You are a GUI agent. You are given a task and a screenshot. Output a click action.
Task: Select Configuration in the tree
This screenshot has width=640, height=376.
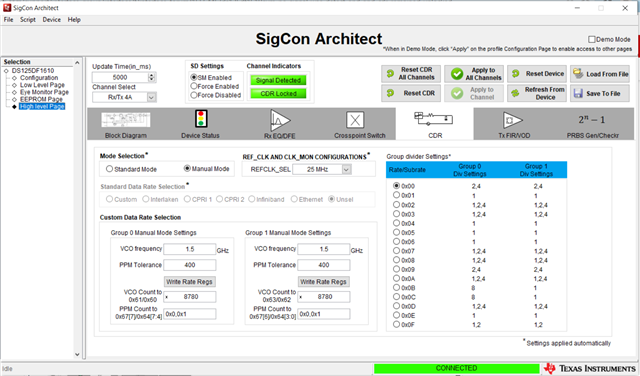(39, 78)
